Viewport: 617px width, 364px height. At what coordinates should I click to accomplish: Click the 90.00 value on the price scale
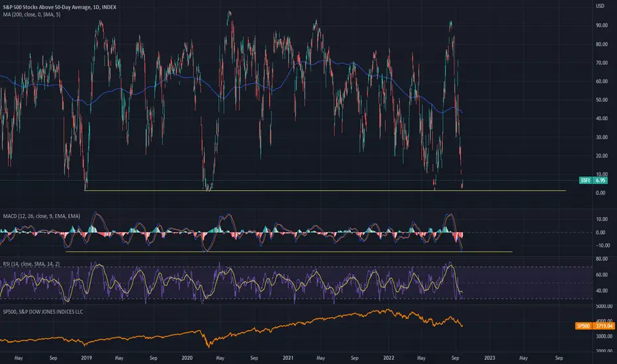pyautogui.click(x=601, y=25)
